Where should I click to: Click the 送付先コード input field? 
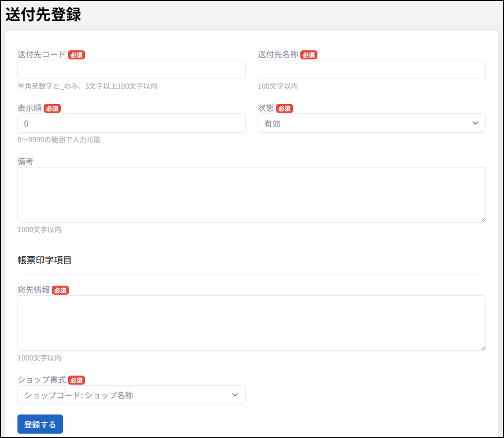tap(131, 70)
